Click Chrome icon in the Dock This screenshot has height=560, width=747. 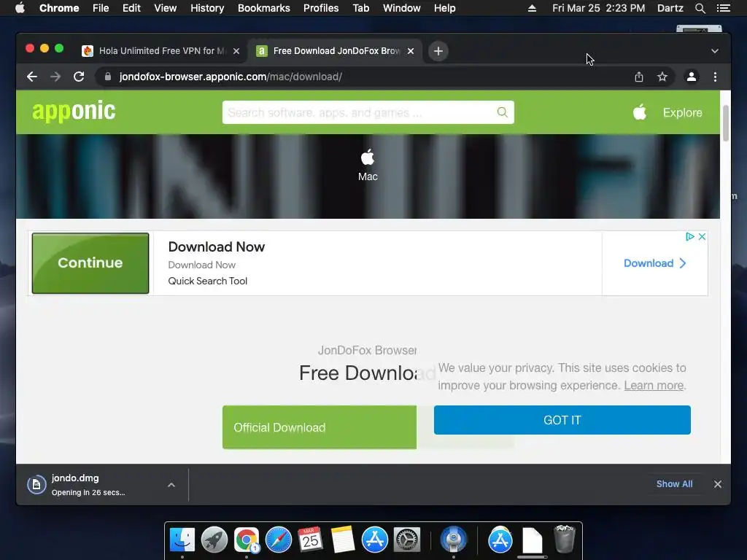[247, 540]
